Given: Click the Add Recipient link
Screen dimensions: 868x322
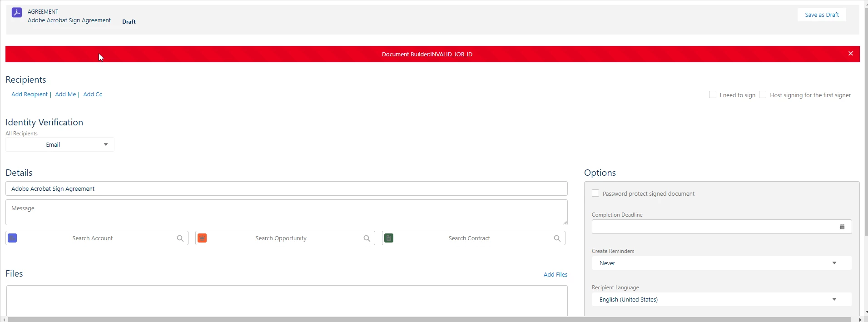Looking at the screenshot, I should [x=30, y=94].
